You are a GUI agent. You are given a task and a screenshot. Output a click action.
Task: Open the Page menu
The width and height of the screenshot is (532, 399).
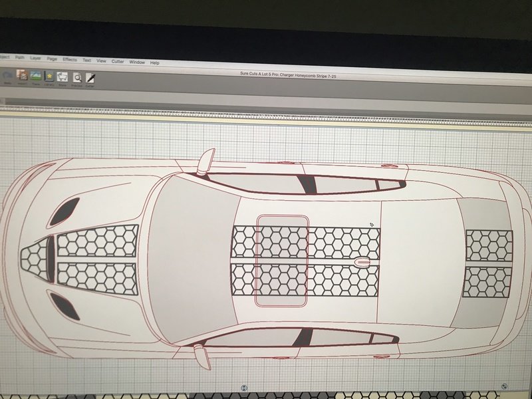click(52, 59)
